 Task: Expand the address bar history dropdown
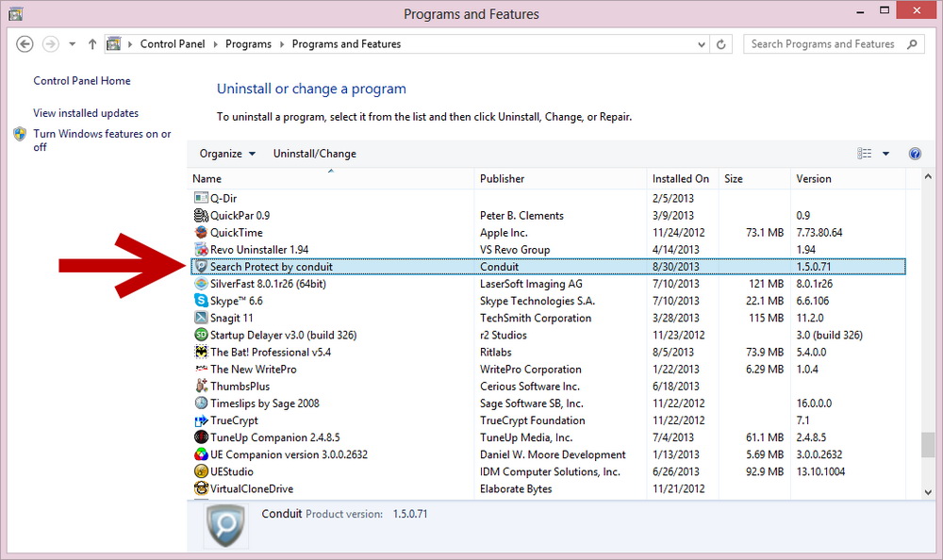pos(702,44)
